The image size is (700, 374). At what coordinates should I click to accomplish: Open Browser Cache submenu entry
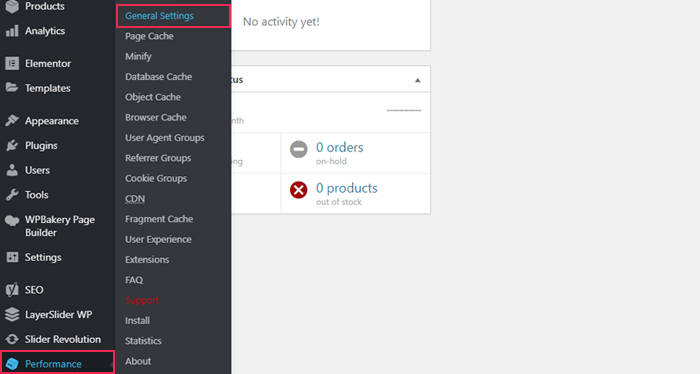tap(156, 117)
